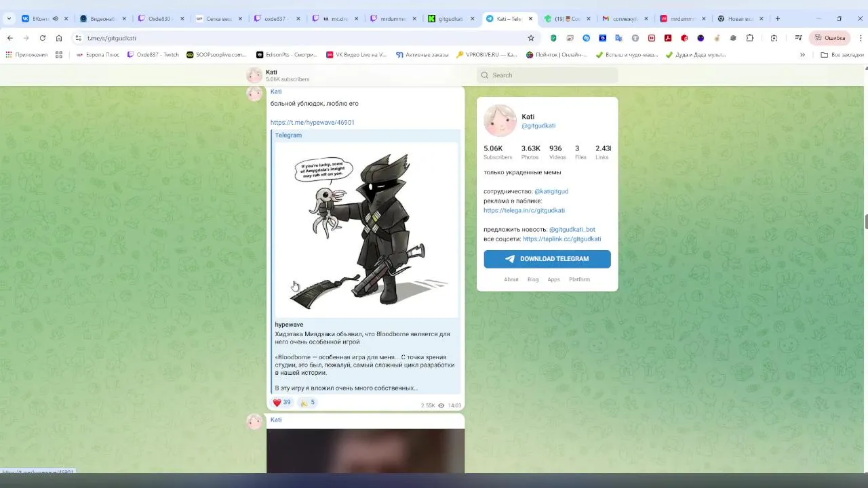Click the address bar URL t.me/s/gitgudkati
The width and height of the screenshot is (868, 488).
[112, 38]
